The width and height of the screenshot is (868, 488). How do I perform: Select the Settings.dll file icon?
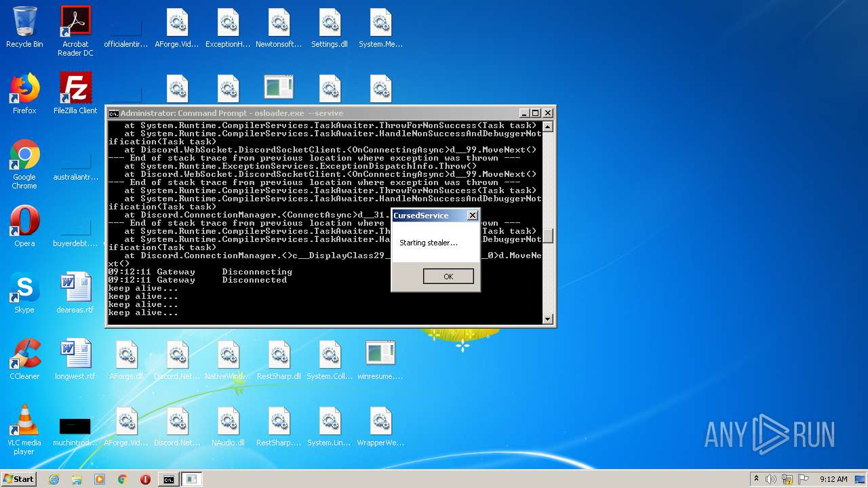(x=330, y=28)
